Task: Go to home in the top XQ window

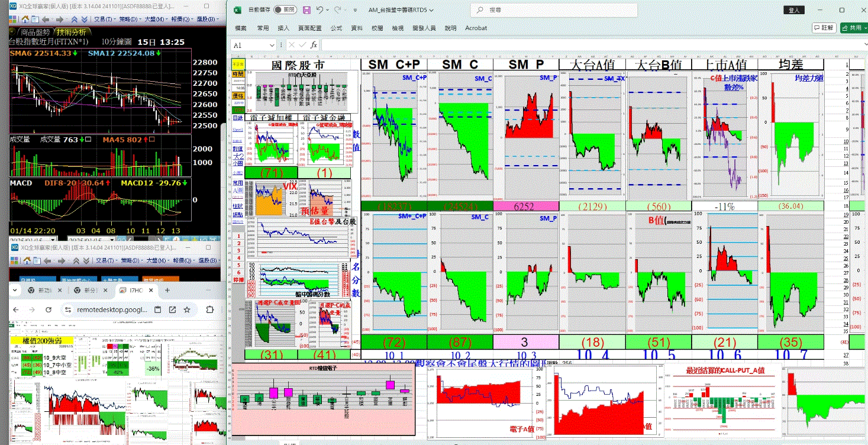Action: pyautogui.click(x=25, y=20)
